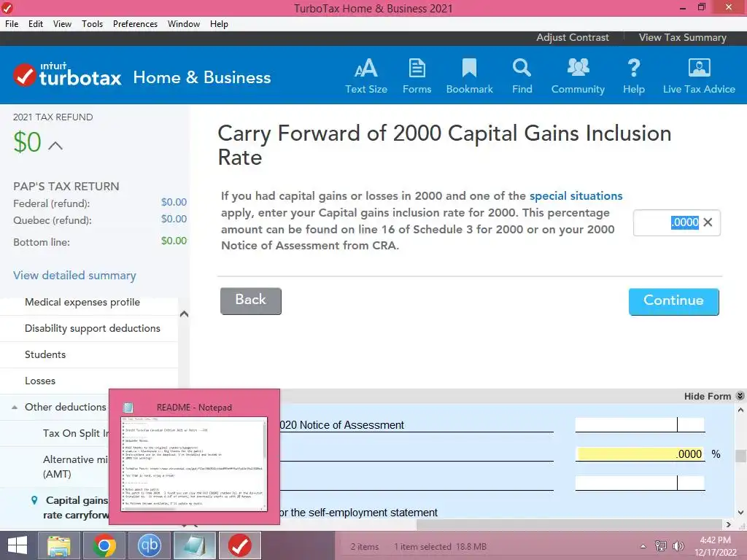Collapse Other deductions tree arrow
The width and height of the screenshot is (747, 560).
(x=15, y=407)
